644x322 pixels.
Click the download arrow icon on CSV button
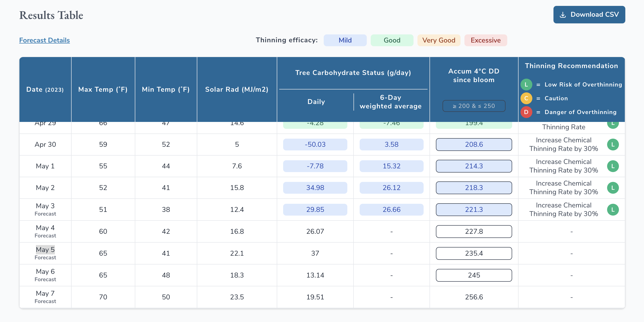pos(563,15)
